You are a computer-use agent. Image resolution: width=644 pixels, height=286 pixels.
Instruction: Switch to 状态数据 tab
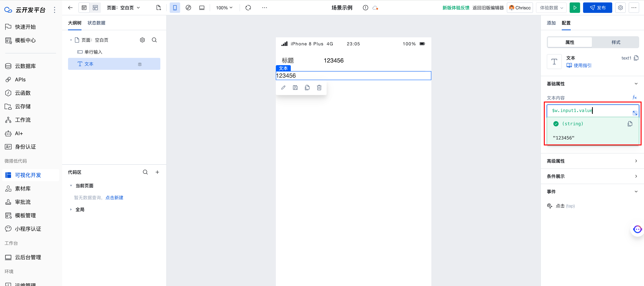click(x=96, y=23)
